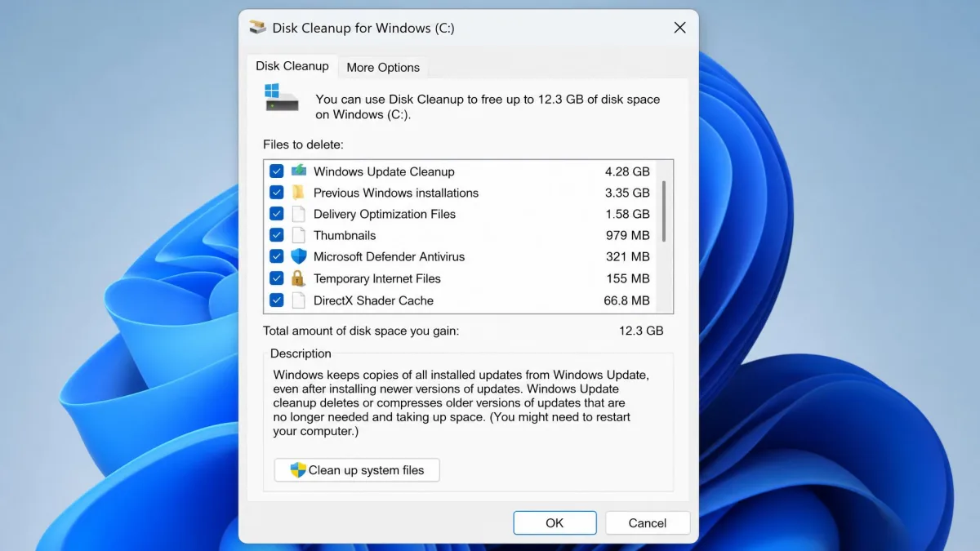Image resolution: width=980 pixels, height=551 pixels.
Task: Select the Delivery Optimization Files label
Action: point(385,214)
